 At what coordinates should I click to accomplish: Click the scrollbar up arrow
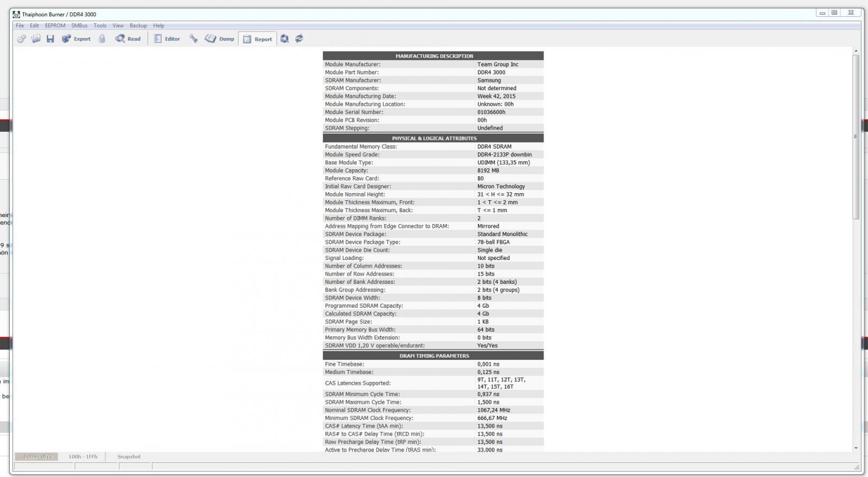point(856,51)
